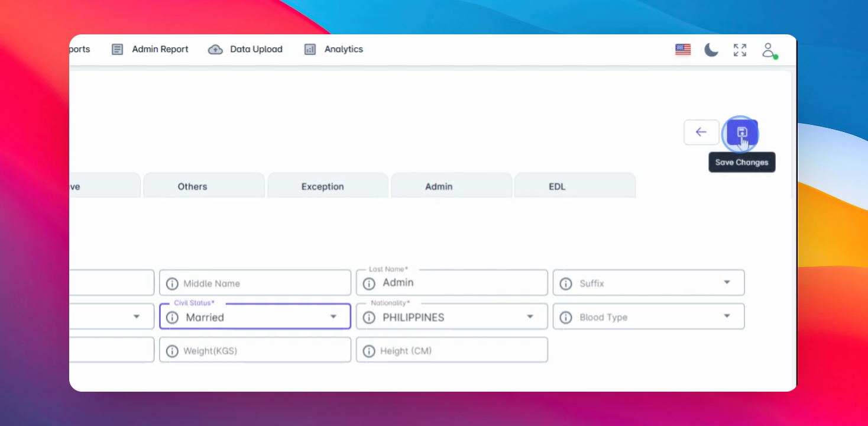Image resolution: width=868 pixels, height=426 pixels.
Task: Click the Analytics chart icon
Action: 310,50
